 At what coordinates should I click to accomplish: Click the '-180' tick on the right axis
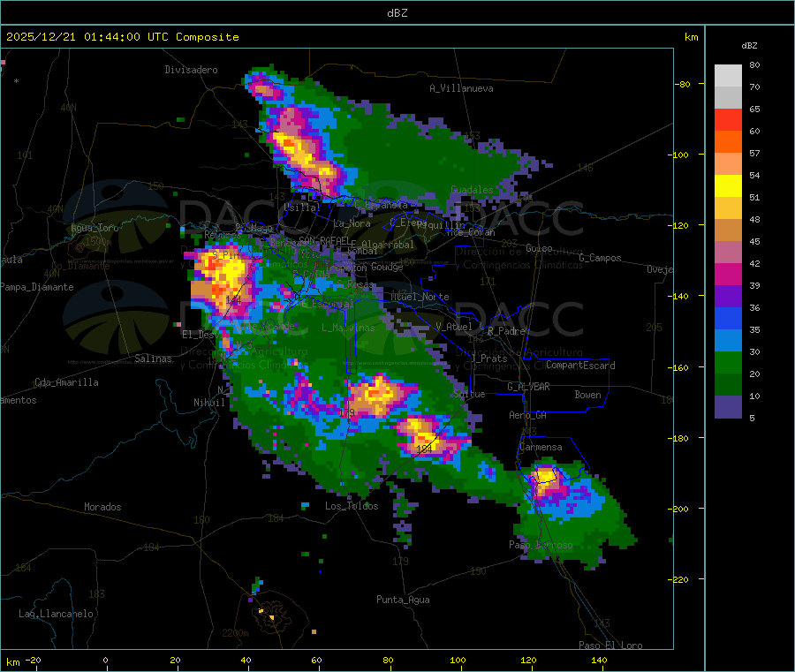tap(679, 438)
